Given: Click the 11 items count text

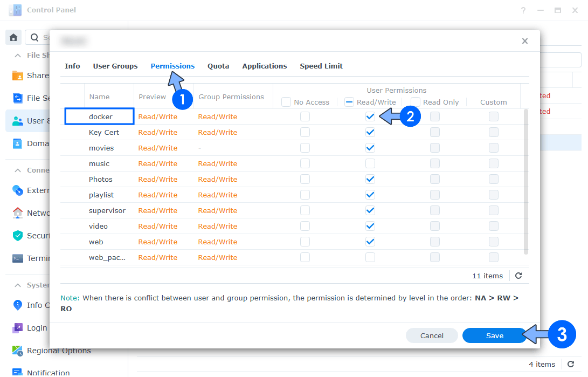Looking at the screenshot, I should tap(488, 276).
